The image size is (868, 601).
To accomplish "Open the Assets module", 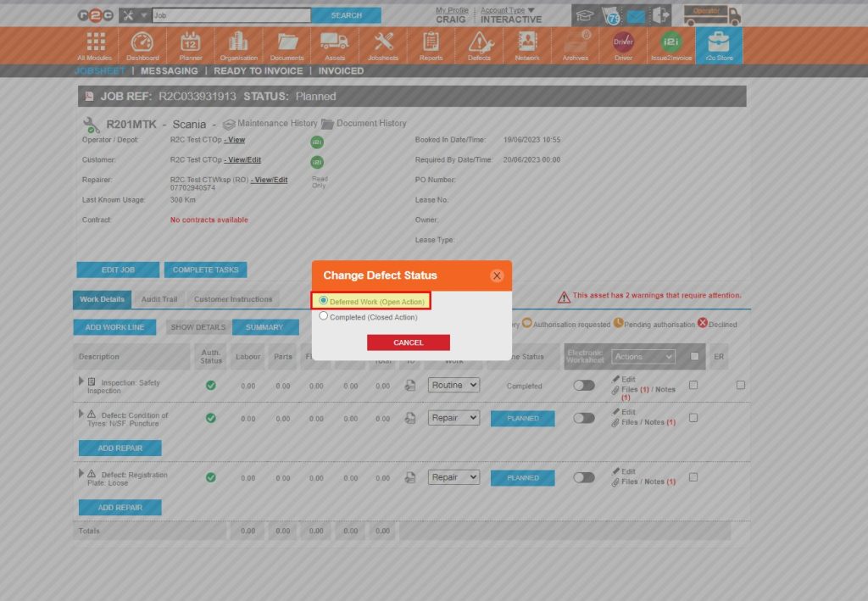I will pos(335,44).
